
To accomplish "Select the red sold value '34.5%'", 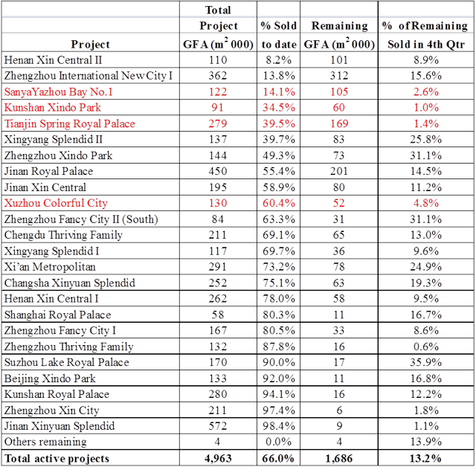I will pos(279,108).
